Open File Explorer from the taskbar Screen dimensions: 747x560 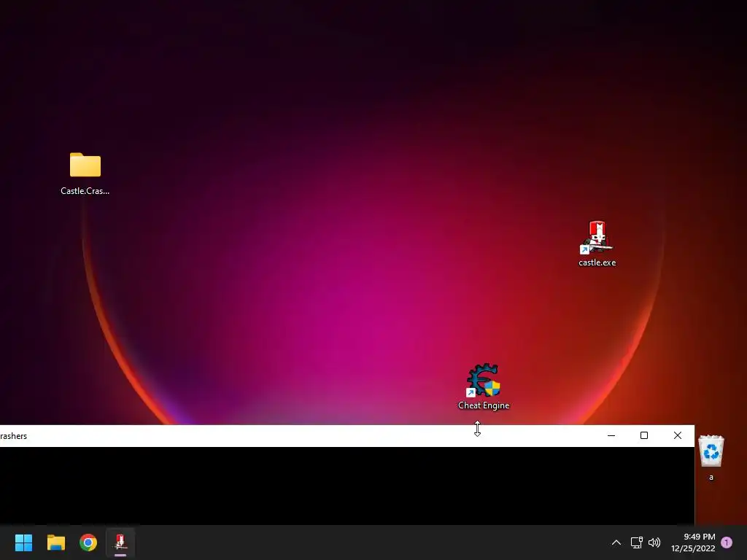[x=56, y=542]
